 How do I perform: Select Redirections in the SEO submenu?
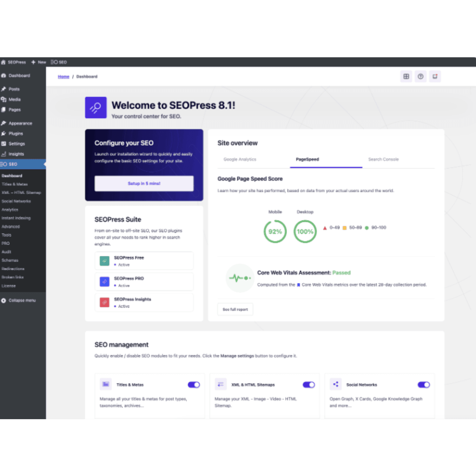pos(13,268)
